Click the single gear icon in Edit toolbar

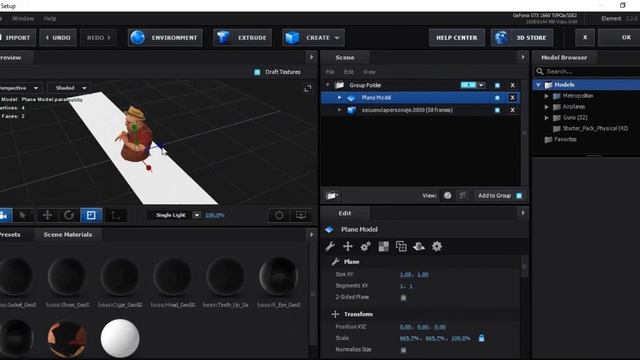(437, 246)
